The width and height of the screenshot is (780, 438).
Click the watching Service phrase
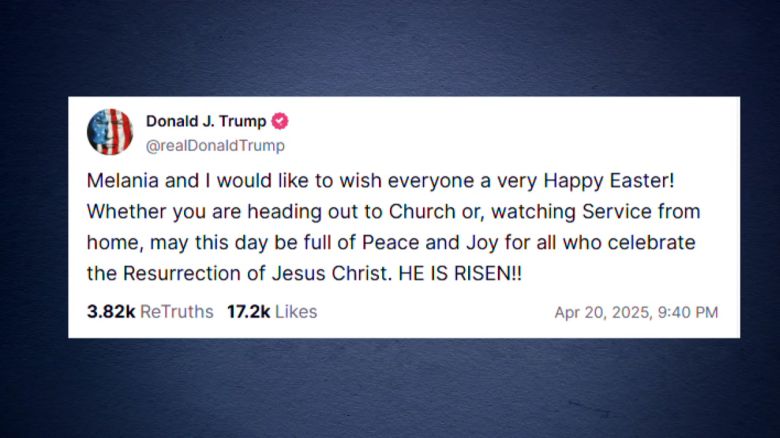click(x=572, y=212)
